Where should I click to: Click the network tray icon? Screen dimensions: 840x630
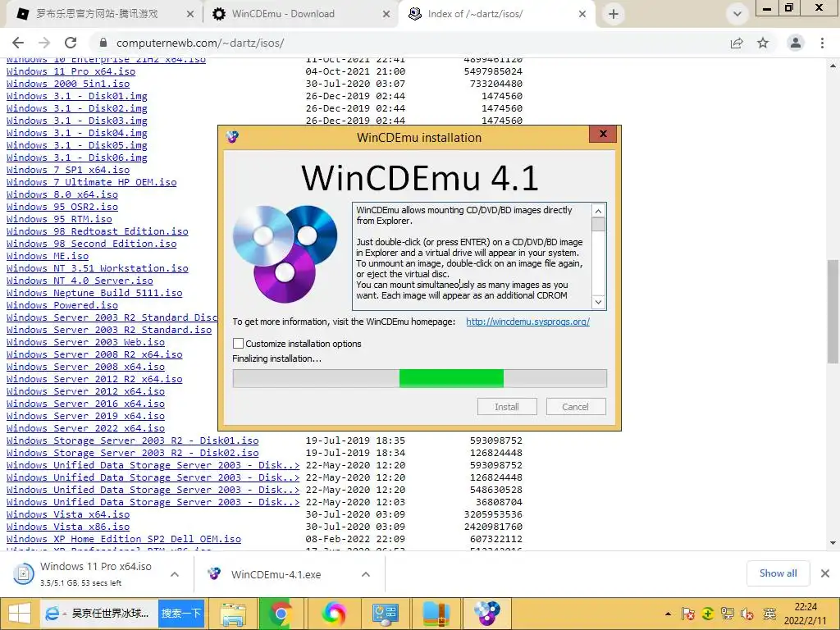[728, 614]
